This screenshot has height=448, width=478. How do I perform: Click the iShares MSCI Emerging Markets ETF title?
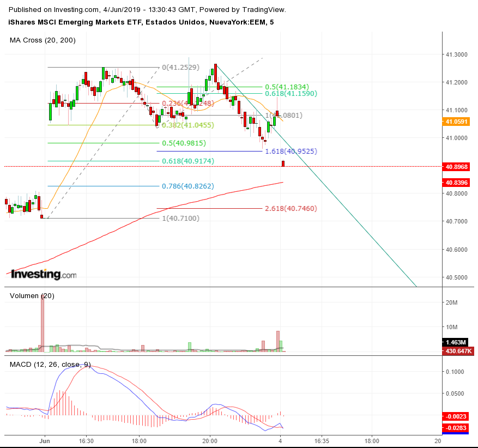coord(141,22)
